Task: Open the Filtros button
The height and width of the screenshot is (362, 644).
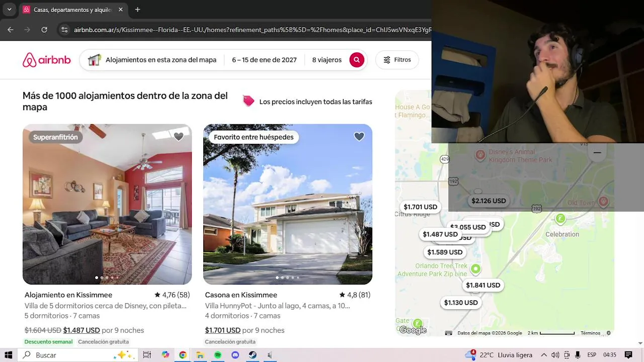Action: (x=397, y=60)
